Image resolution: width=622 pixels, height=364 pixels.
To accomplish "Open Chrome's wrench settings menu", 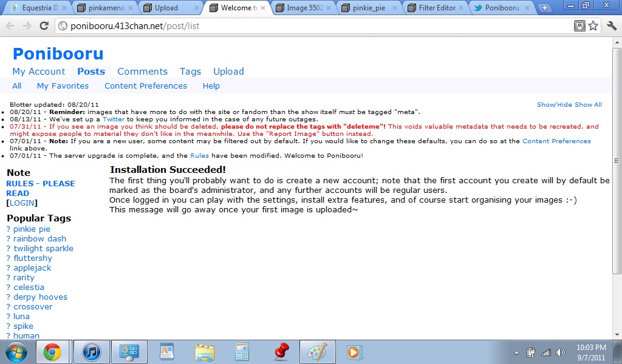I will coord(611,26).
